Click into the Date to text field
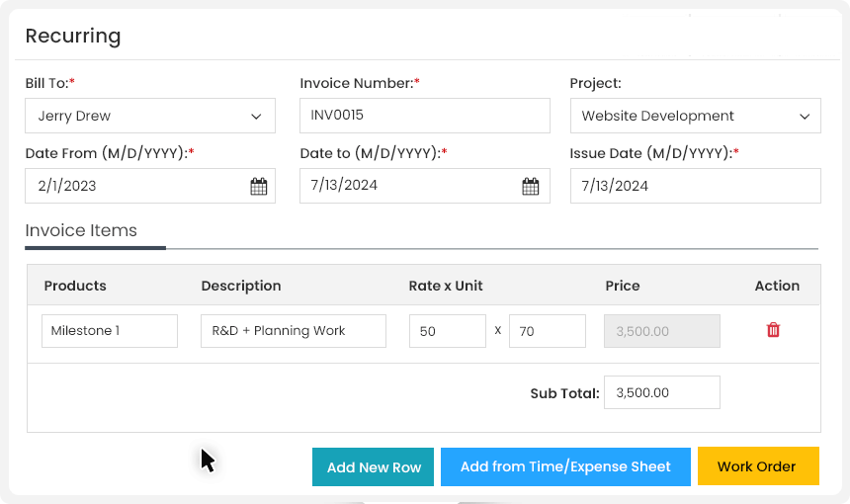This screenshot has height=504, width=850. [408, 186]
